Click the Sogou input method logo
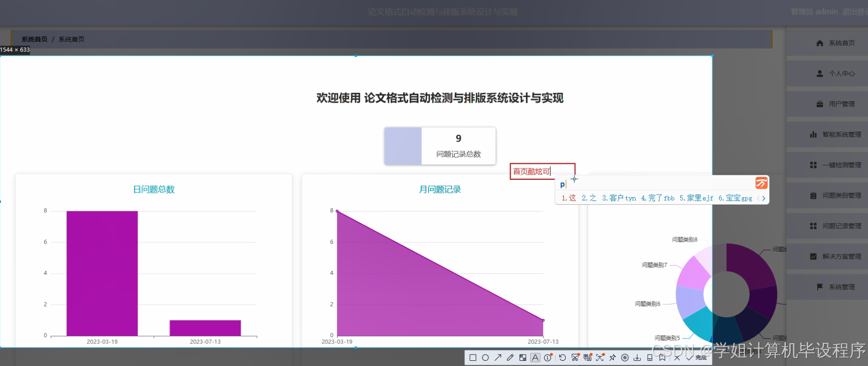The height and width of the screenshot is (366, 868). click(761, 183)
